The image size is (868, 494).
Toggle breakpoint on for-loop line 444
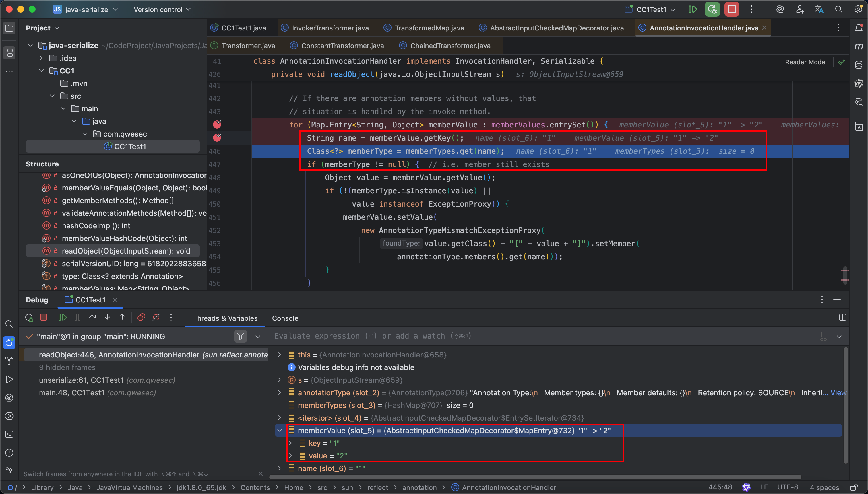pos(217,125)
